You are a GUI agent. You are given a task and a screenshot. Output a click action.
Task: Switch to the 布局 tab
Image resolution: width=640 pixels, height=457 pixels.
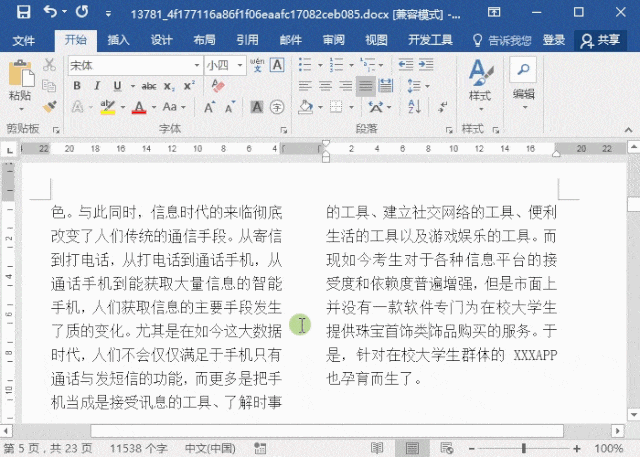(x=204, y=40)
